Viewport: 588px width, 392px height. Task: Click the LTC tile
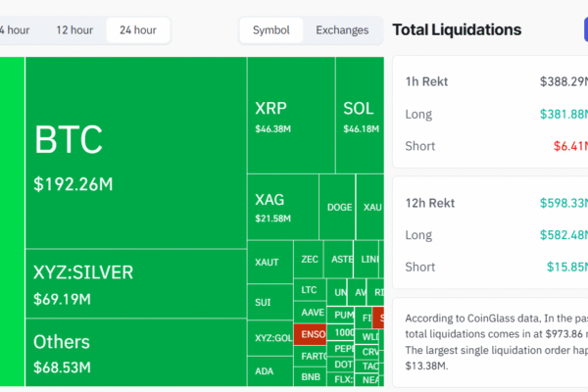pyautogui.click(x=310, y=290)
